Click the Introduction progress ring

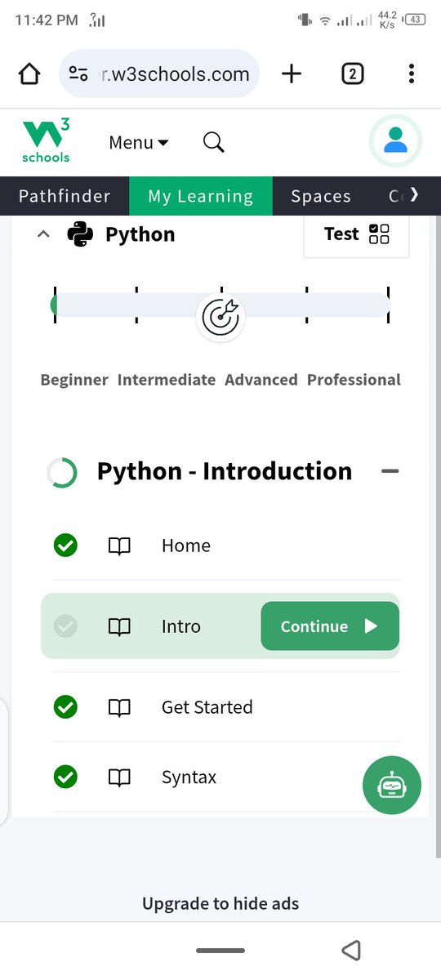[x=62, y=472]
